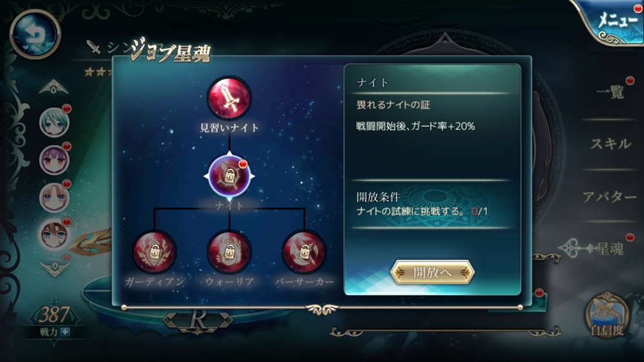
Task: Pick the brown-haired character portrait
Action: click(54, 234)
